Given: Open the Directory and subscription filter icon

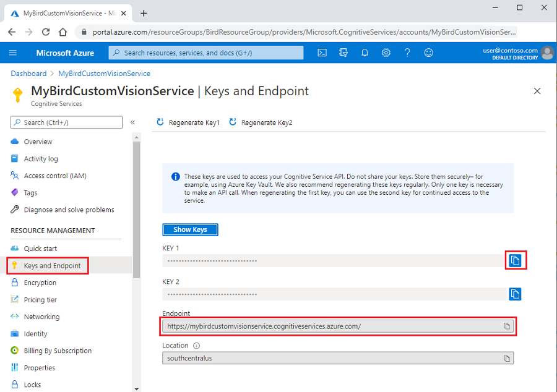Looking at the screenshot, I should [343, 53].
